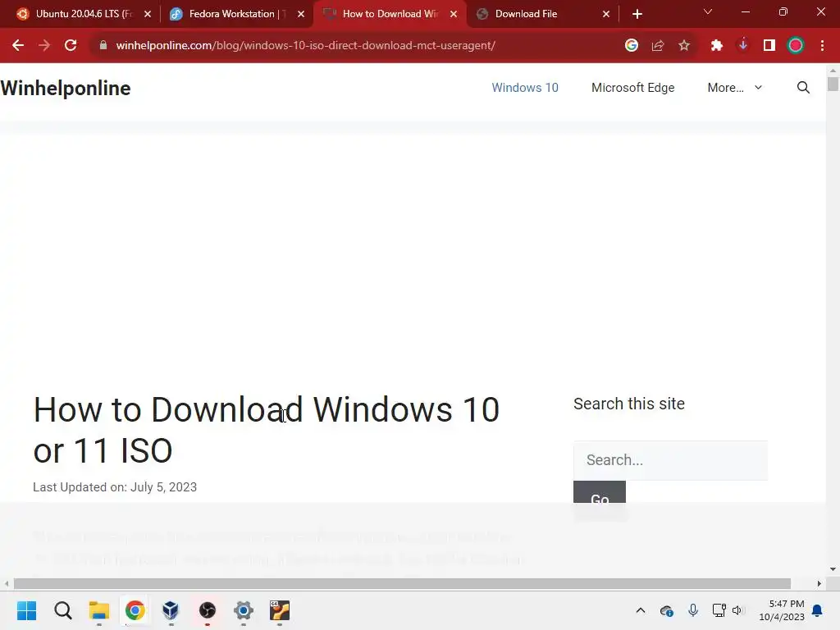
Task: Open the Chrome profile avatar
Action: tap(796, 46)
